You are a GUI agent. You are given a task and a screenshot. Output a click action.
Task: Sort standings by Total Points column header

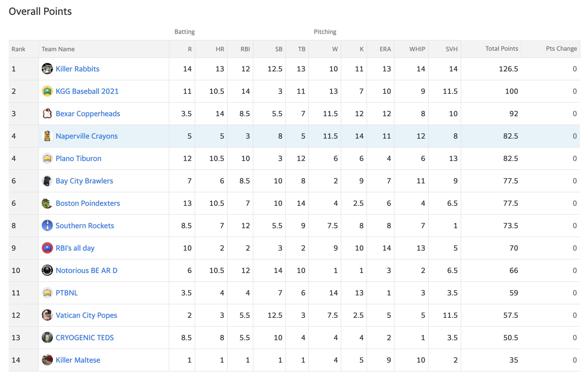[x=502, y=48]
